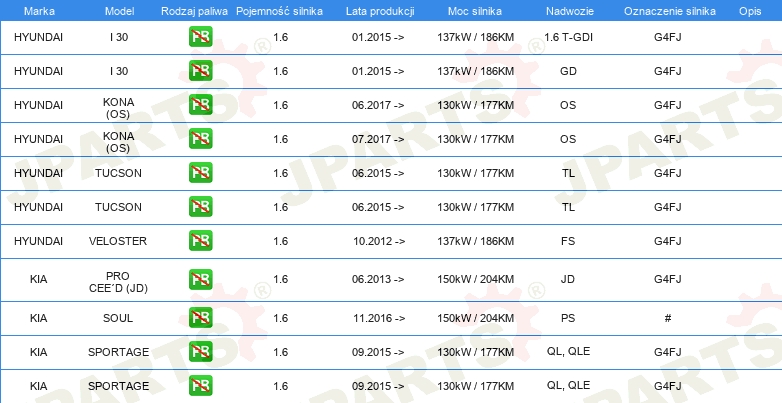Click the 1.6 capacity in the SOUL row
The width and height of the screenshot is (782, 403).
point(281,318)
